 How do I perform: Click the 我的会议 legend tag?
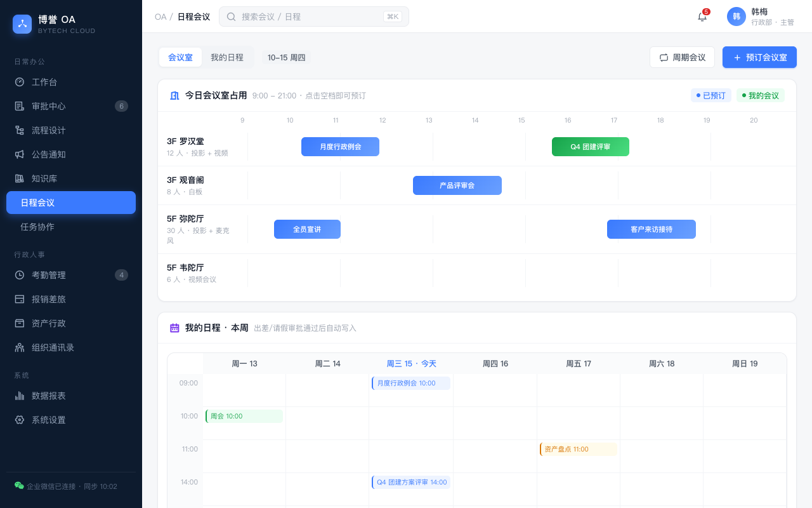[x=761, y=95]
